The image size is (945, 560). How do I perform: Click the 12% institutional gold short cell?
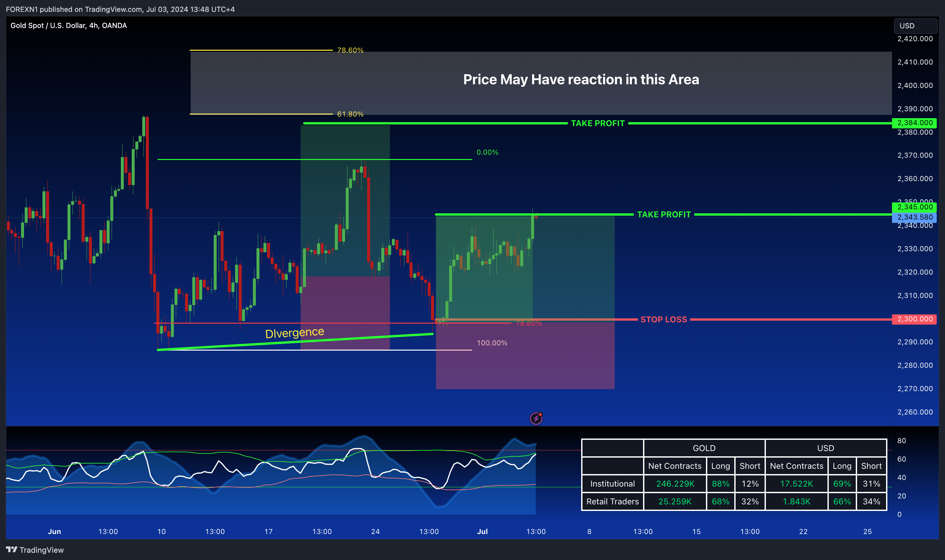(750, 484)
